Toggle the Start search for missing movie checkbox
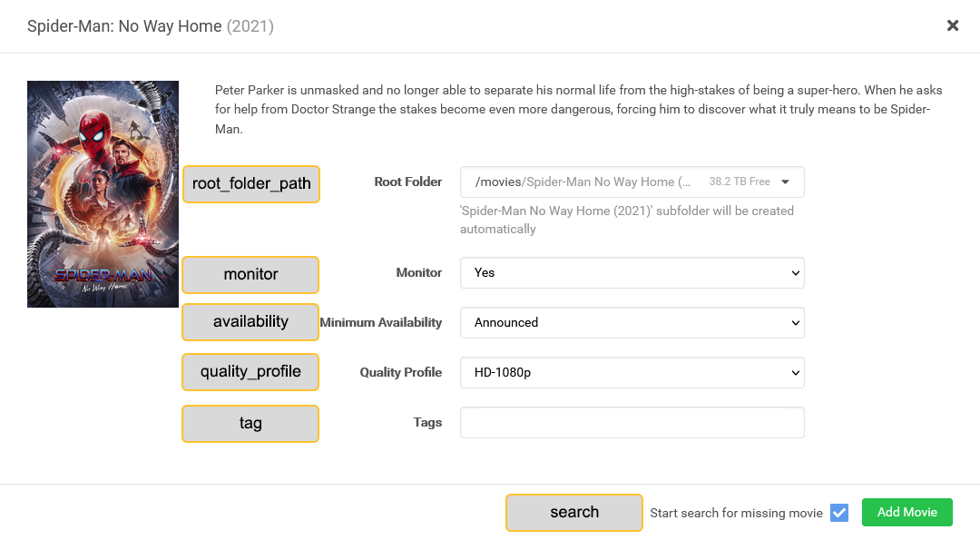This screenshot has height=540, width=980. (839, 513)
